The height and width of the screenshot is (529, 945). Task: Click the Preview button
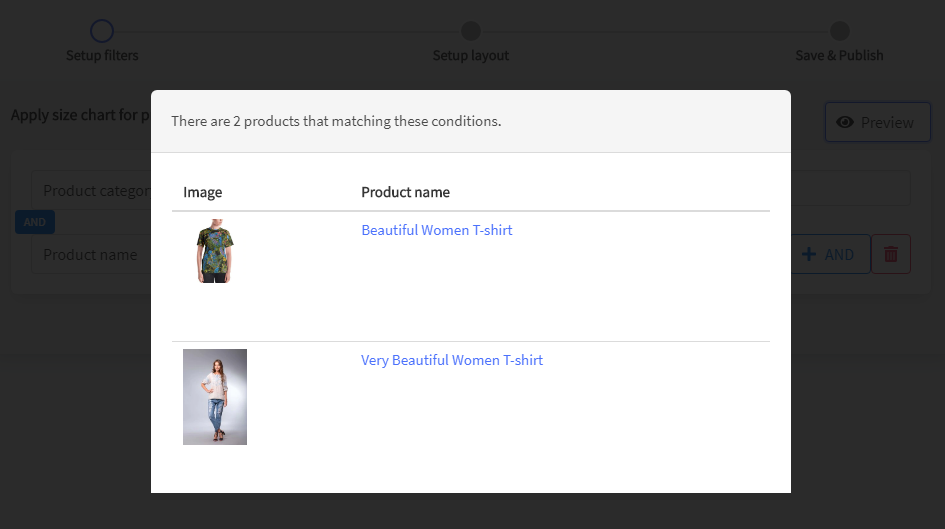click(x=878, y=122)
